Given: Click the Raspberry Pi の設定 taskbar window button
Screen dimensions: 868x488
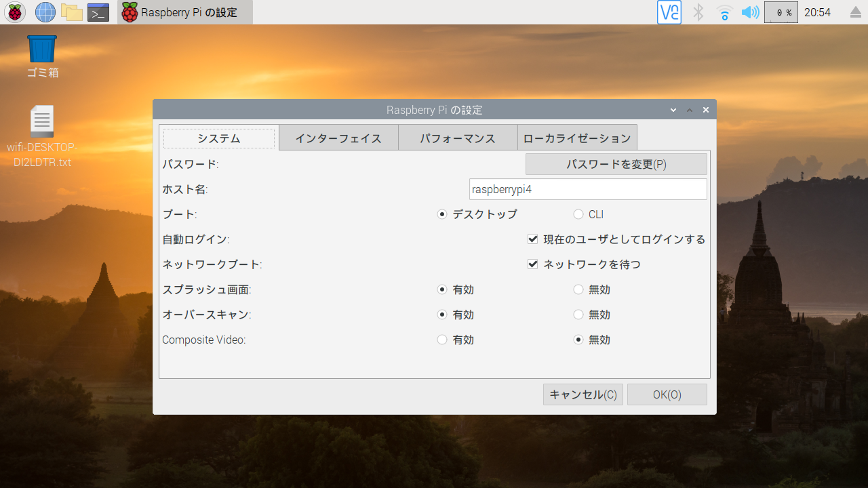Looking at the screenshot, I should click(185, 12).
